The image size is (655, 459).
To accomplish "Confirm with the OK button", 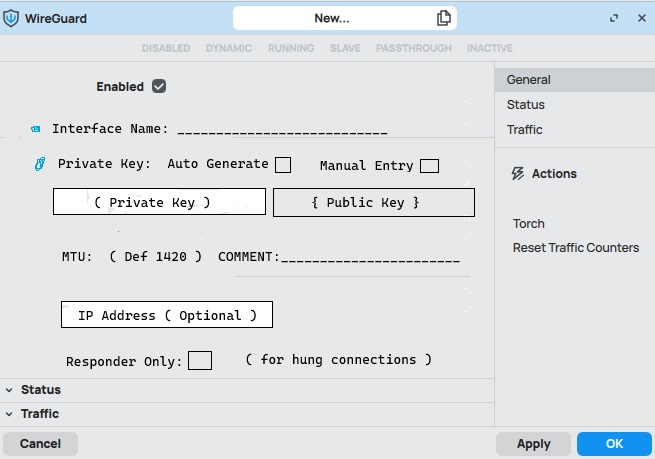I will (x=614, y=444).
